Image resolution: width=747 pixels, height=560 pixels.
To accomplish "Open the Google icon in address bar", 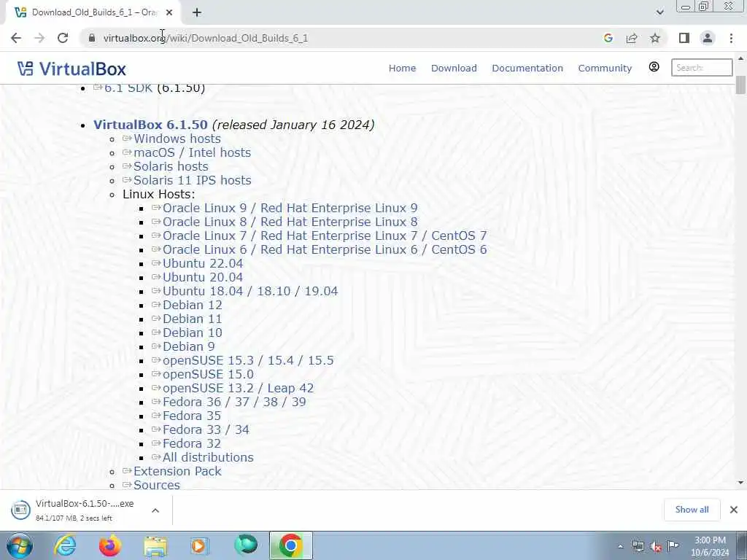I will (x=608, y=38).
